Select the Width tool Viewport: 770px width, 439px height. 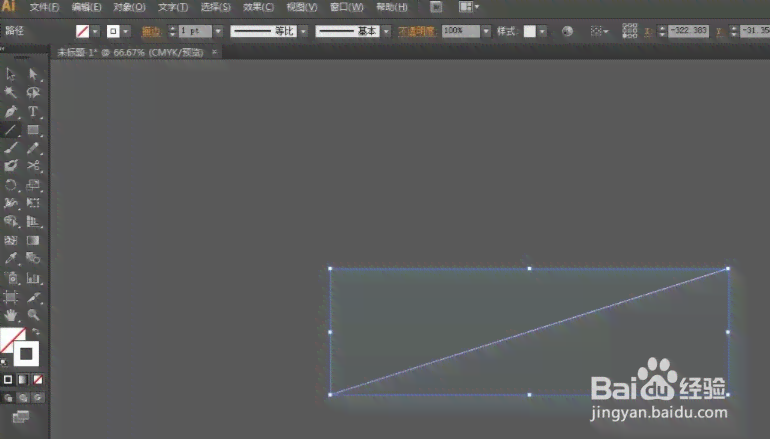point(10,203)
